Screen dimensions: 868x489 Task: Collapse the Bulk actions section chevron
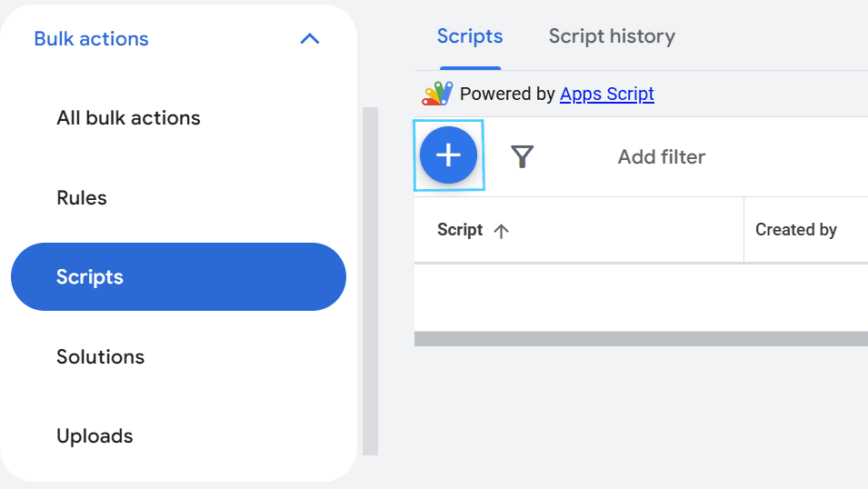point(310,39)
